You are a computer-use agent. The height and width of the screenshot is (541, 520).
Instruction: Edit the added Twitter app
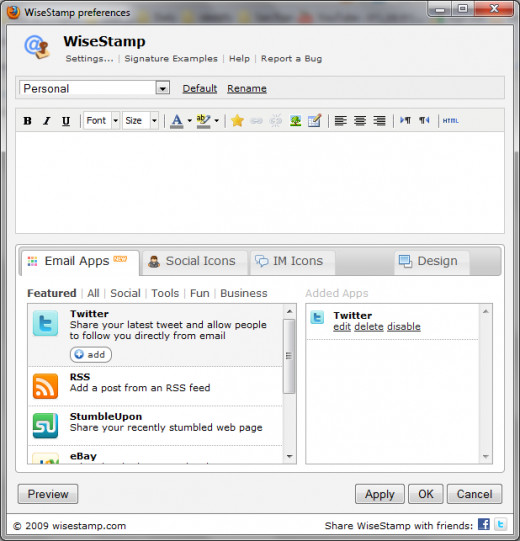(x=342, y=327)
